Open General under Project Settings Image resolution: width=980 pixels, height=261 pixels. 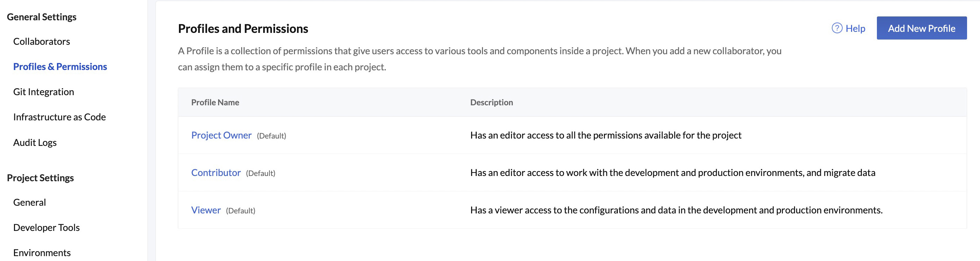click(x=29, y=202)
